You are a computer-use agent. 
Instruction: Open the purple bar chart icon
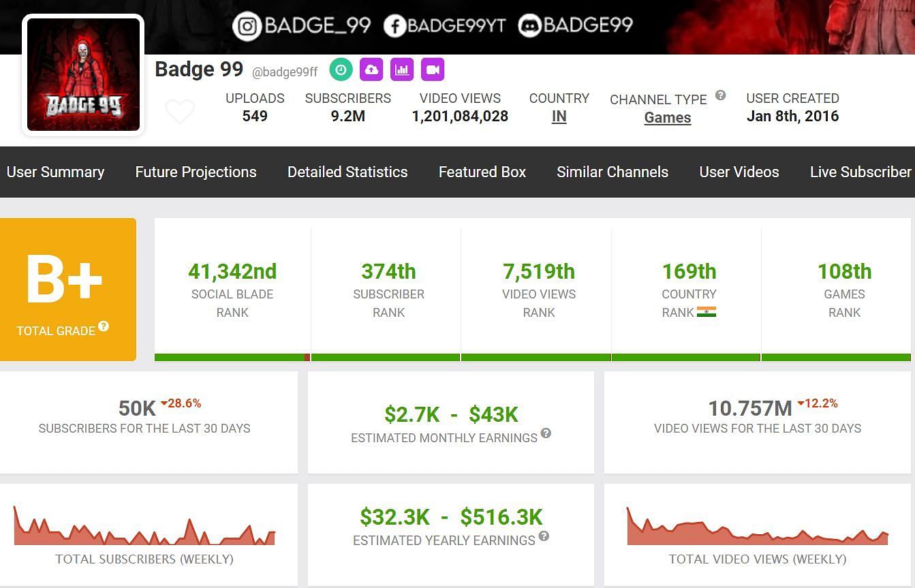tap(402, 69)
